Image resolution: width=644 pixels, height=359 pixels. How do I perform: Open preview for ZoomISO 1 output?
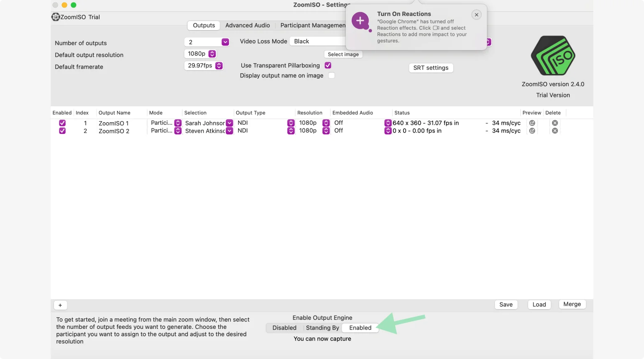(532, 123)
